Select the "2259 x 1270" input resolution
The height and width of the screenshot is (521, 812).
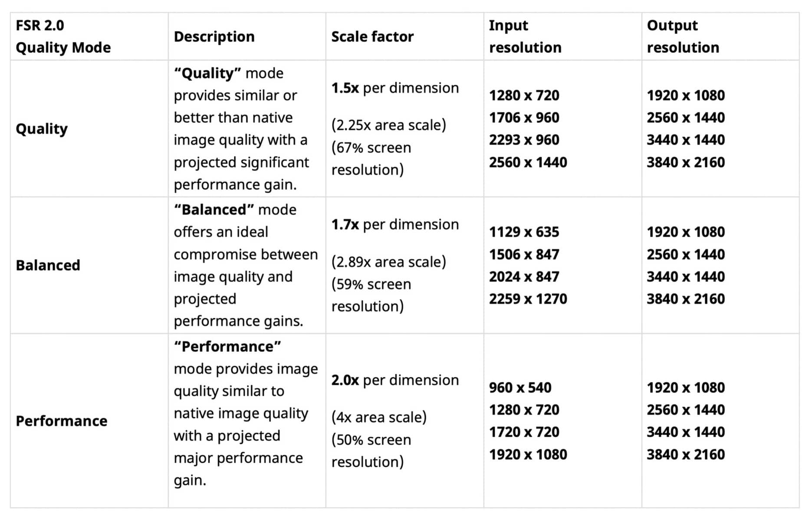coord(528,299)
